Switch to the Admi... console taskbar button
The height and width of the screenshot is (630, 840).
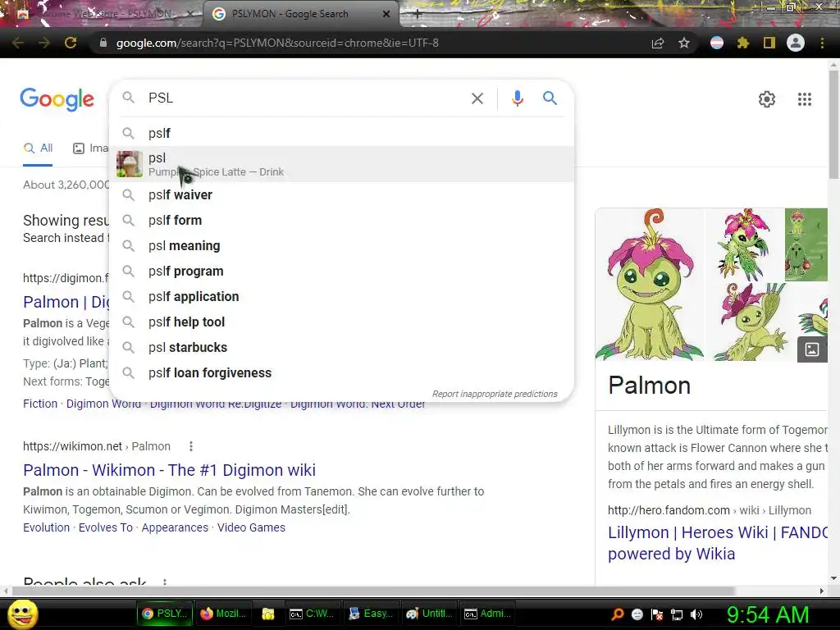tap(487, 614)
